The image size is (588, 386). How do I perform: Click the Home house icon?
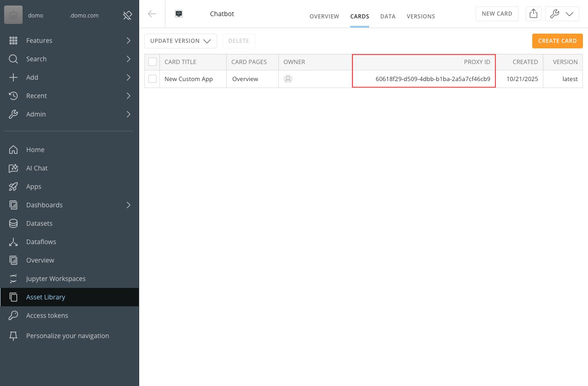tap(13, 150)
